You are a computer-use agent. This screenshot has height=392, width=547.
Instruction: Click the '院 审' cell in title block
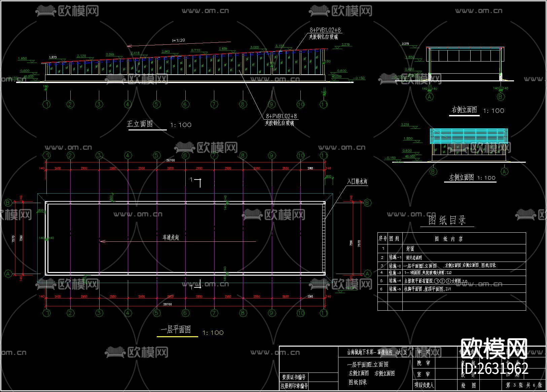tap(424, 363)
